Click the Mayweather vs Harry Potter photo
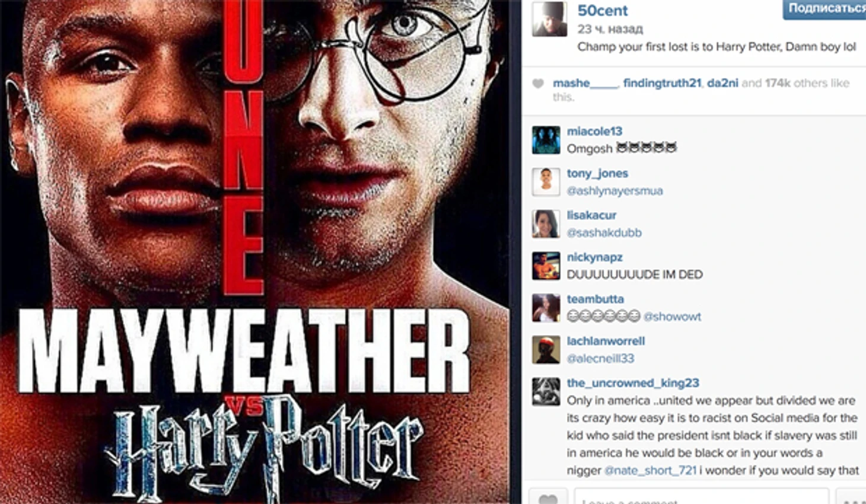The height and width of the screenshot is (504, 866). 255,252
